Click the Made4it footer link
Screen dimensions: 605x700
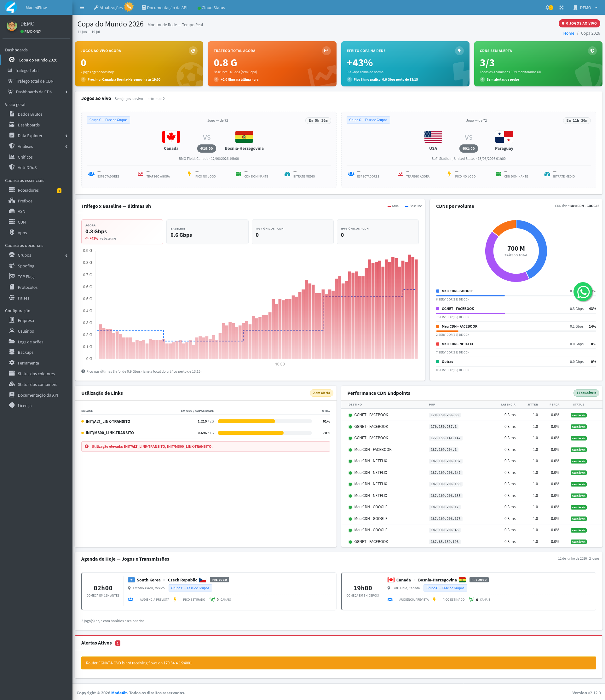[119, 692]
